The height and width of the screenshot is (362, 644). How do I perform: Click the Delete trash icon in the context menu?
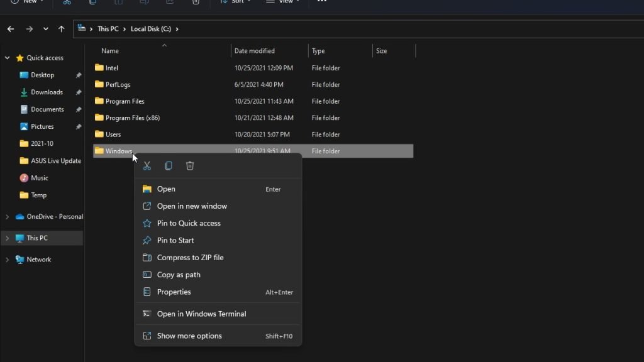click(190, 166)
